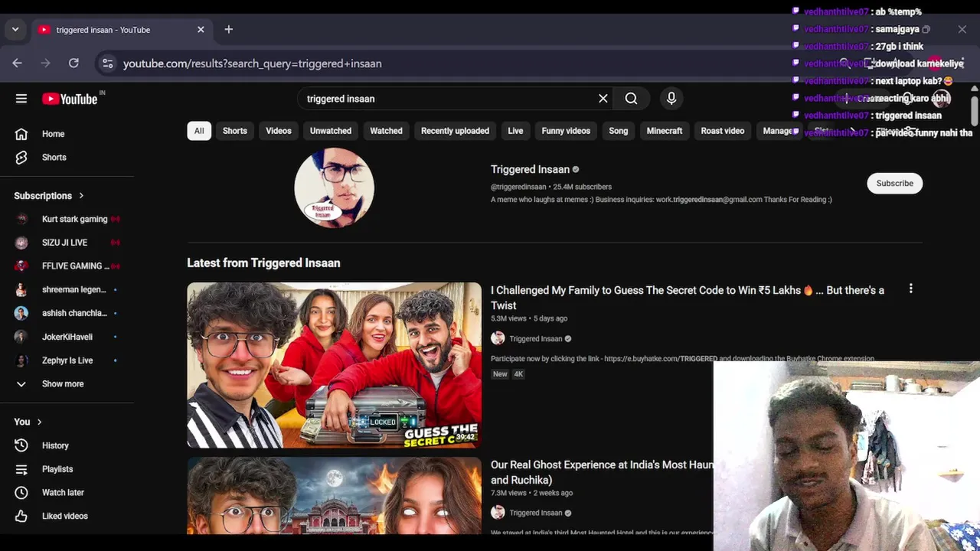
Task: Reload the page
Action: 73,64
